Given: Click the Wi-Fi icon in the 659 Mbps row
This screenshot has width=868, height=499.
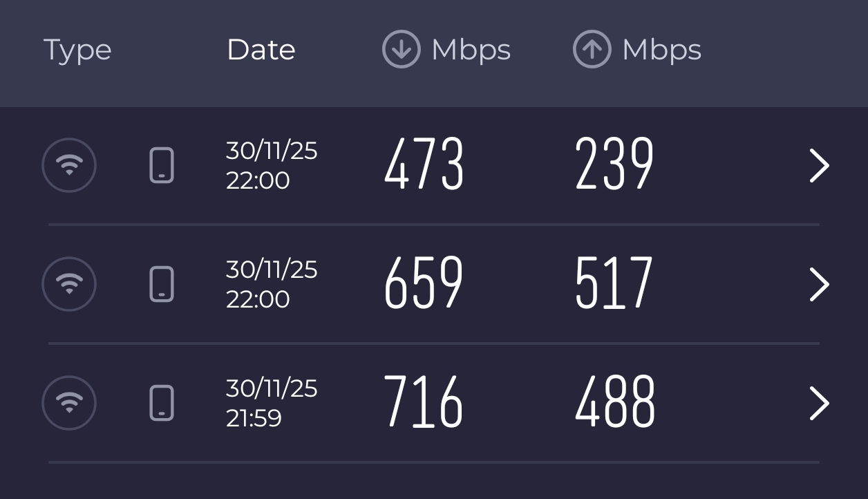Looking at the screenshot, I should tap(69, 284).
